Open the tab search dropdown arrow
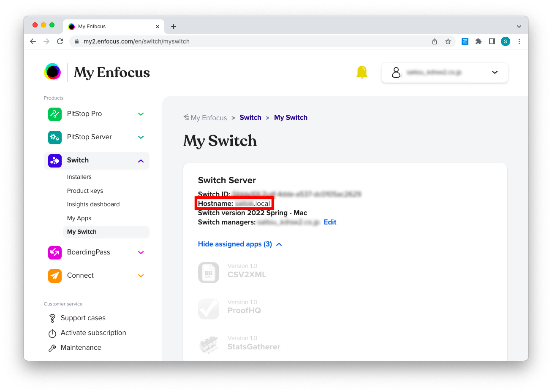 click(519, 26)
